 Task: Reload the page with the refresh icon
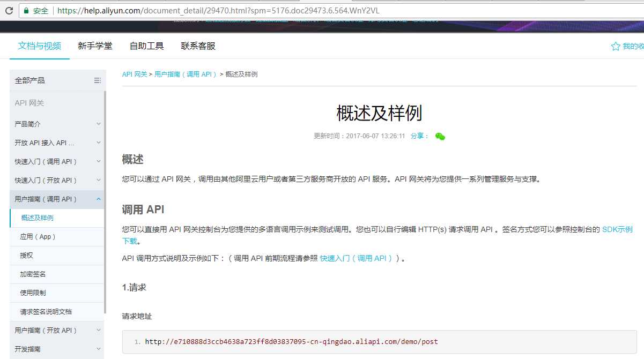coord(8,10)
